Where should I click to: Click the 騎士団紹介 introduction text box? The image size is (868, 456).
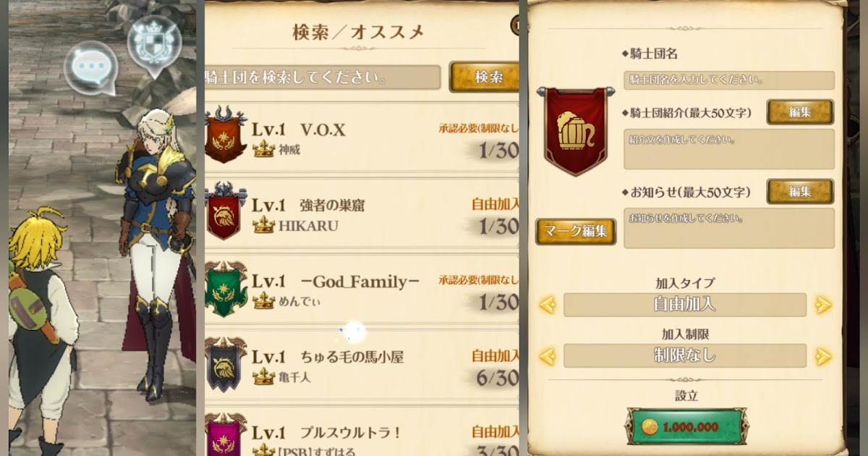[729, 149]
